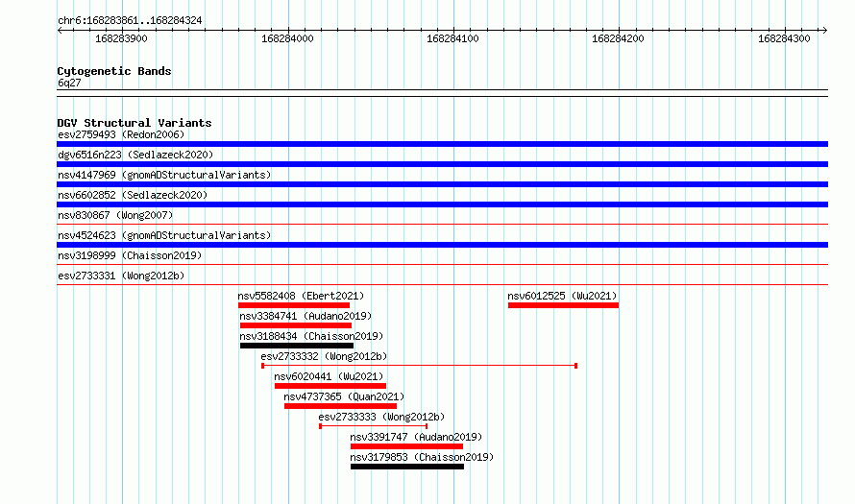Open nsv4147969 (gnomADStructuralVariants) label

tap(164, 175)
